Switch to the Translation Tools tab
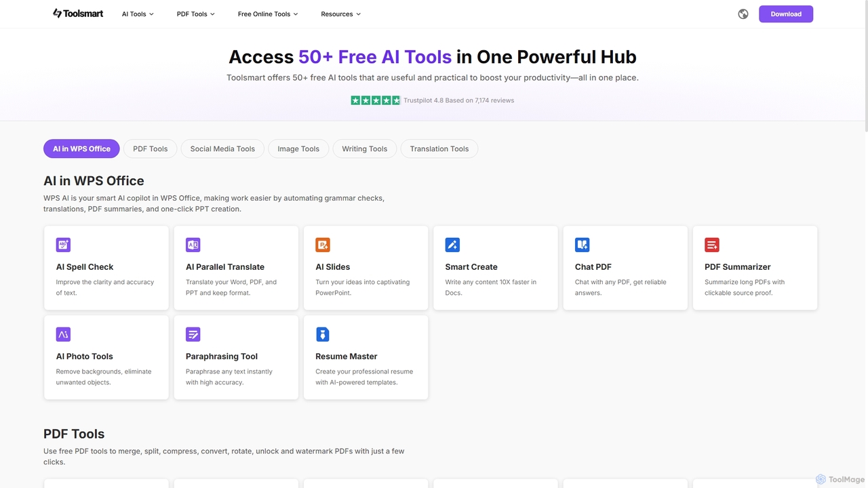868x488 pixels. (439, 148)
